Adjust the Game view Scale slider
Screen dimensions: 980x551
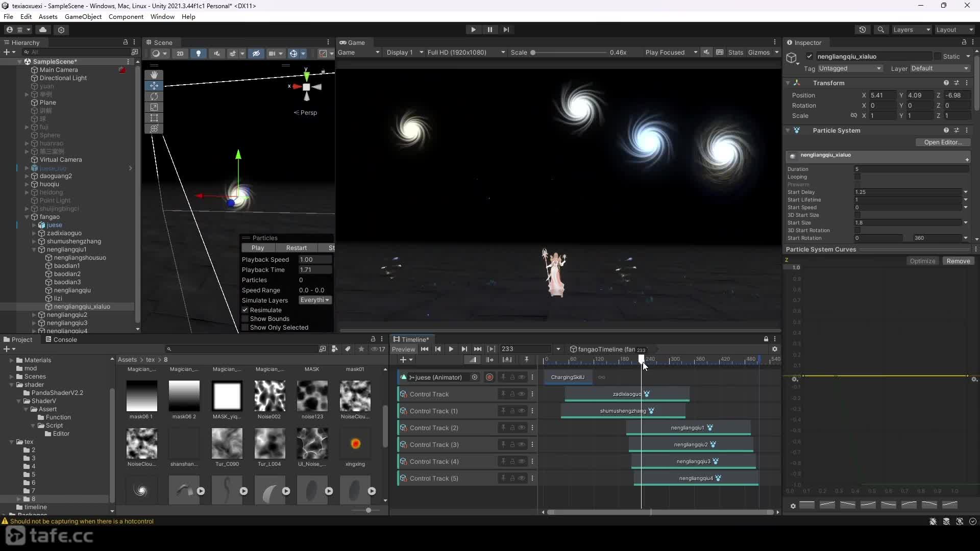point(568,53)
